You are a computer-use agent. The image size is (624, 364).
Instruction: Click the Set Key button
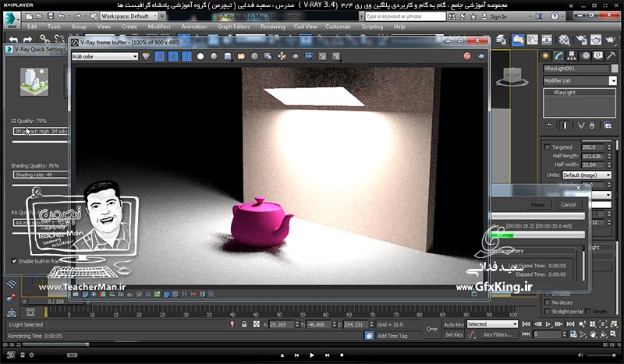[x=454, y=334]
